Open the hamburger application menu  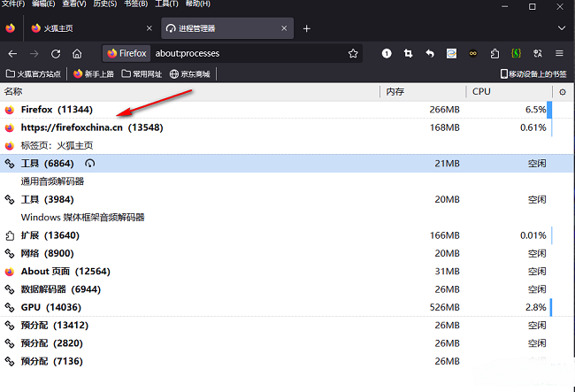point(559,54)
